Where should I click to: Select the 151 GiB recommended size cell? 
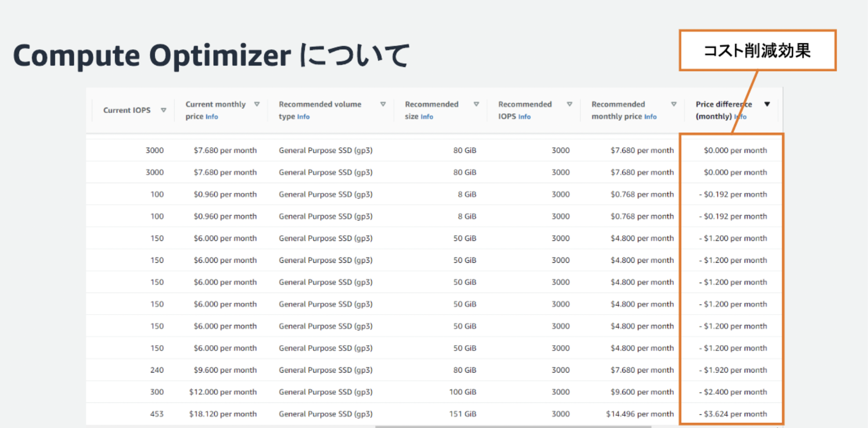click(463, 414)
